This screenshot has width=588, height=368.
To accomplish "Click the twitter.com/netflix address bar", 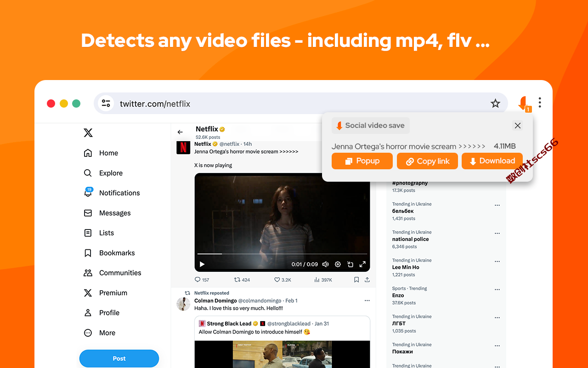I will 301,103.
